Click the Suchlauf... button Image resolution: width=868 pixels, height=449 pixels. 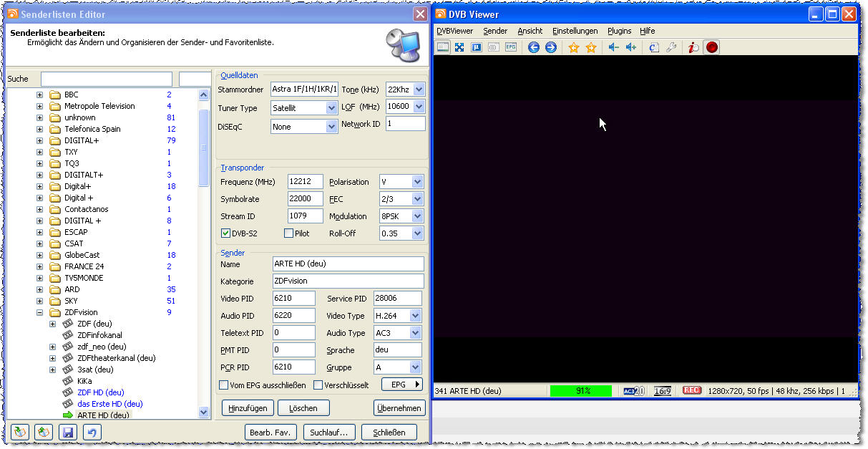pyautogui.click(x=329, y=433)
